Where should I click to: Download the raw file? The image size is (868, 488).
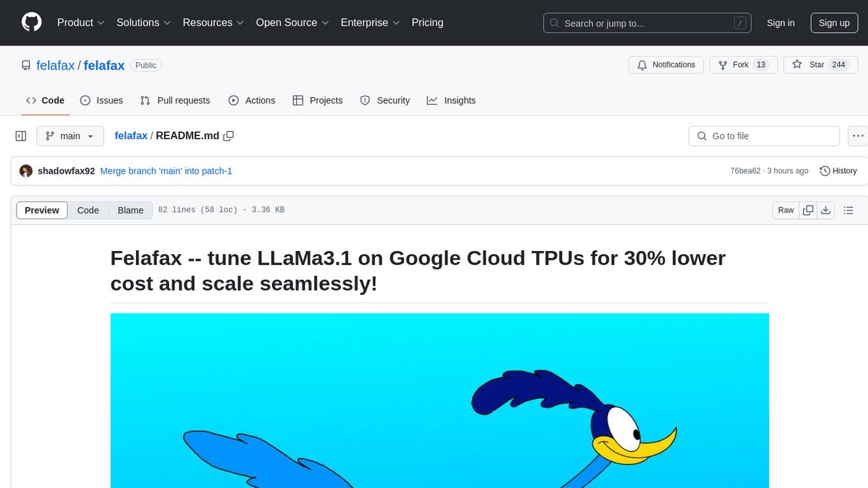825,210
